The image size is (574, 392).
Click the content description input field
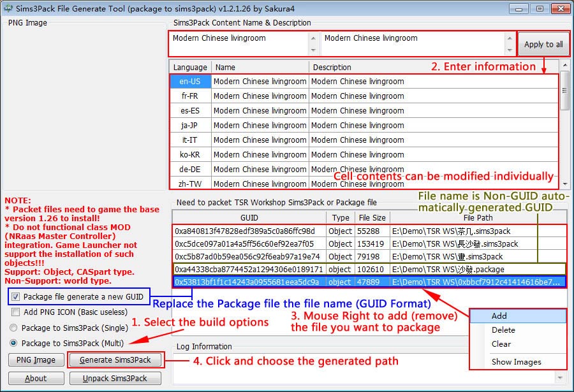(413, 44)
